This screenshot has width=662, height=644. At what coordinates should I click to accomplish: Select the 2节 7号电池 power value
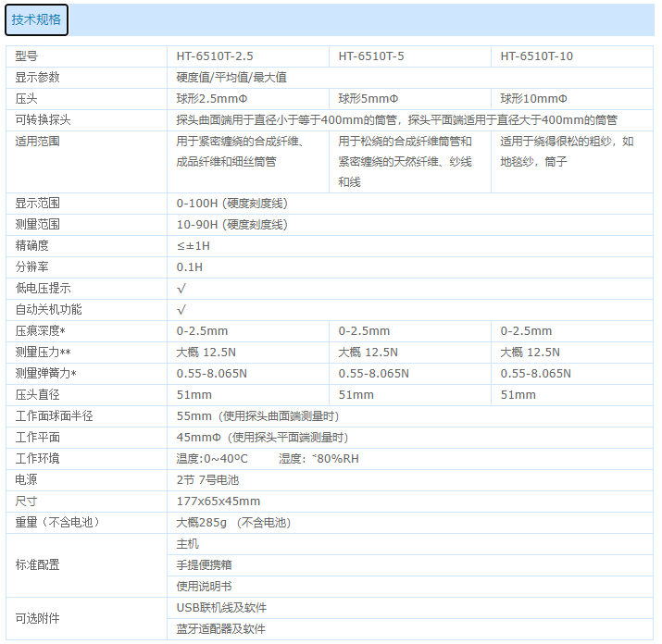[207, 479]
